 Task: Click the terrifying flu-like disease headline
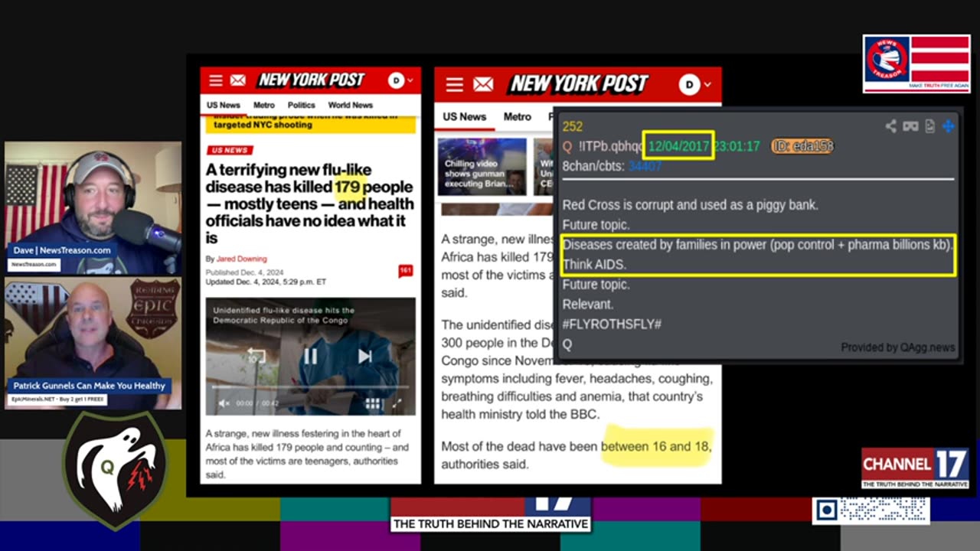point(310,204)
